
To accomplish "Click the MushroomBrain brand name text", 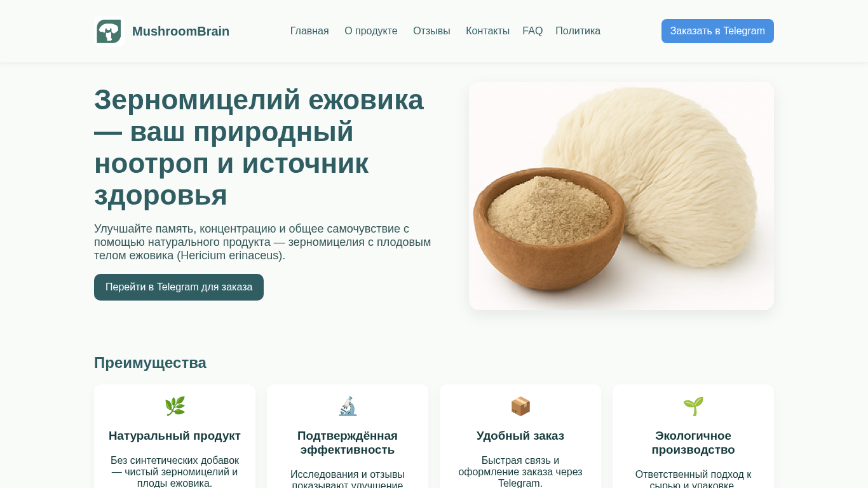I will point(180,31).
